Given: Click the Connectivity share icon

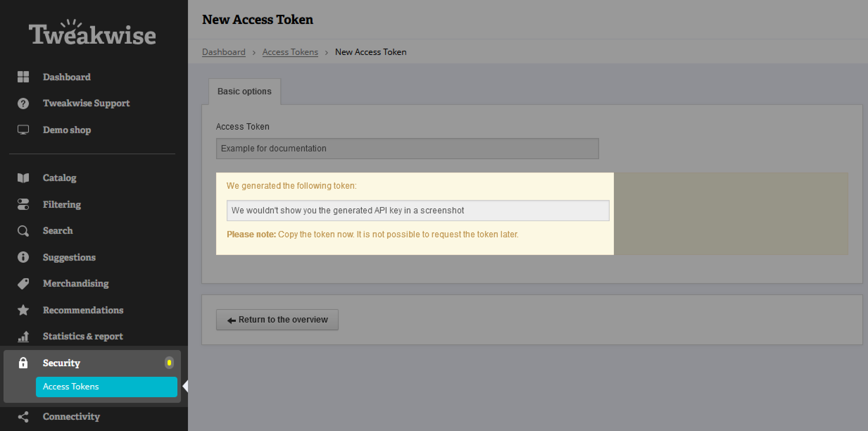Looking at the screenshot, I should (23, 417).
